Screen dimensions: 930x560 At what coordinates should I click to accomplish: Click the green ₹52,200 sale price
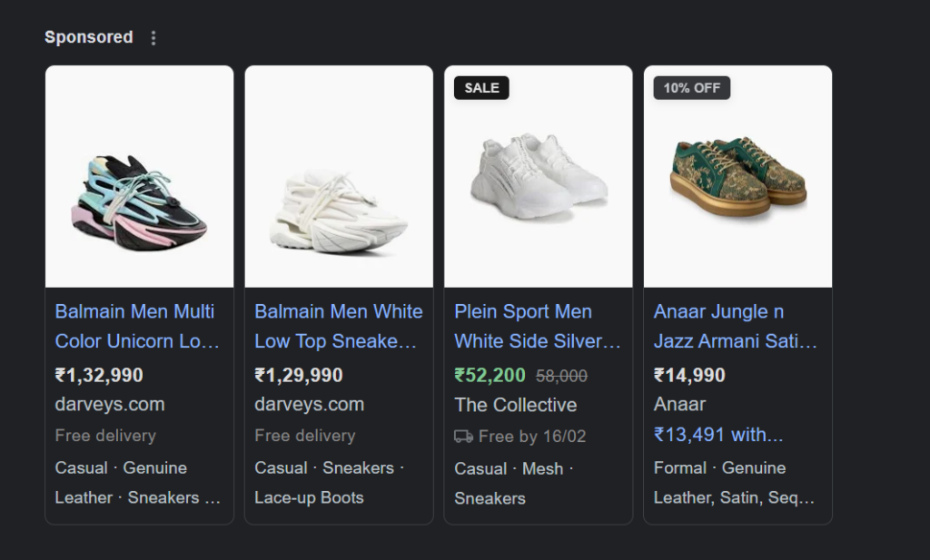(x=490, y=375)
